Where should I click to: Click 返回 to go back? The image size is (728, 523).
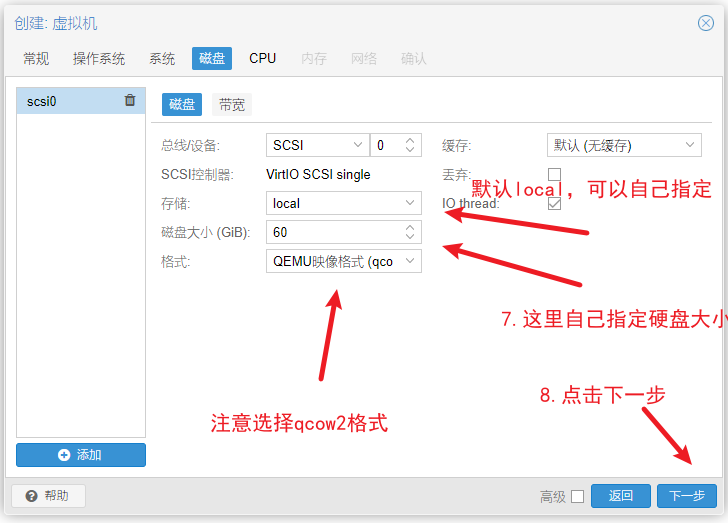tap(621, 496)
